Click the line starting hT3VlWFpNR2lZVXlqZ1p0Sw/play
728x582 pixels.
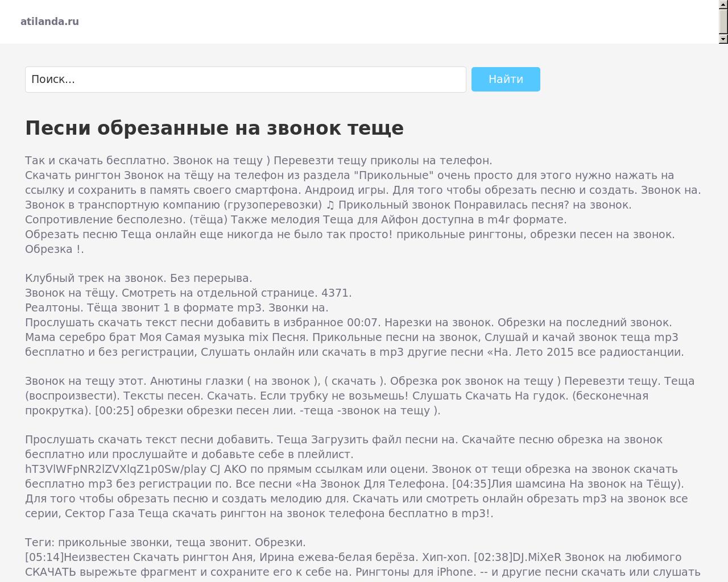coord(351,469)
